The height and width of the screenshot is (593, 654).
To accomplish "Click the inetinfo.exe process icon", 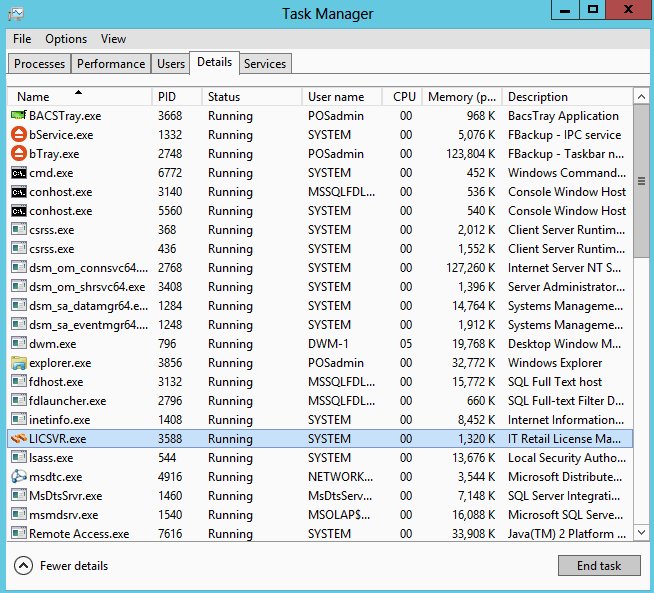I will [x=19, y=420].
